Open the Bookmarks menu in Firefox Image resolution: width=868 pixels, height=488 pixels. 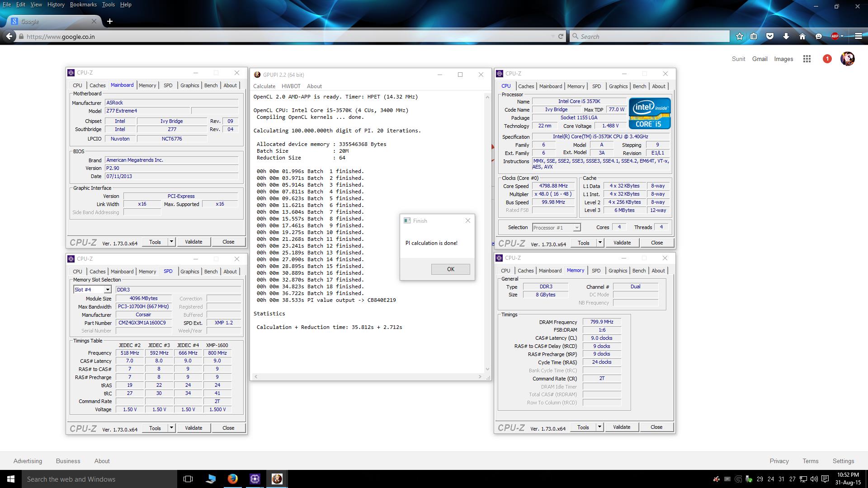click(x=83, y=5)
